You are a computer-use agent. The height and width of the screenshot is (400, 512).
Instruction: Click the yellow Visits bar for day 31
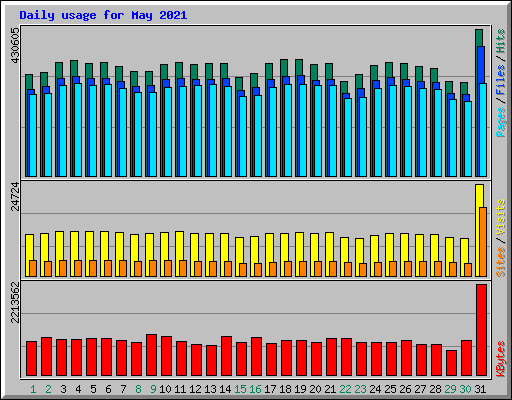pyautogui.click(x=478, y=230)
